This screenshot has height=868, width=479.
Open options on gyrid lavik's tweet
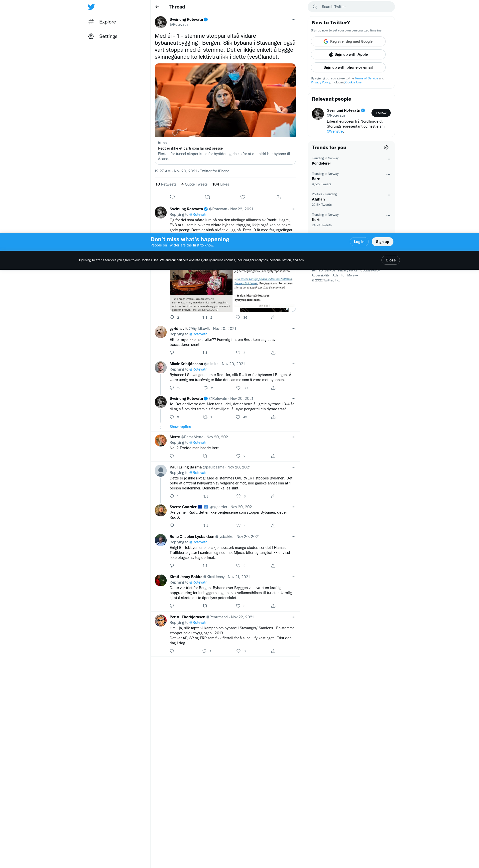293,329
